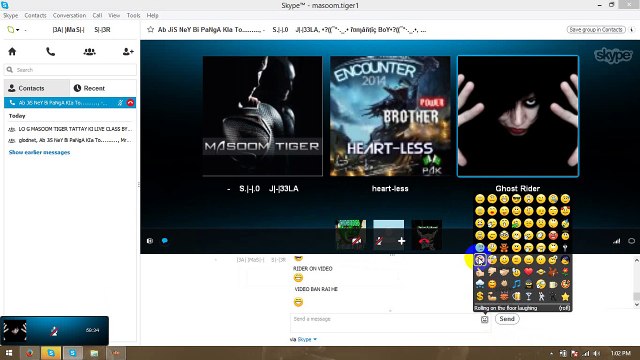Unmute microphone in the call bar
Viewport: 640px width, 360px height.
379,241
